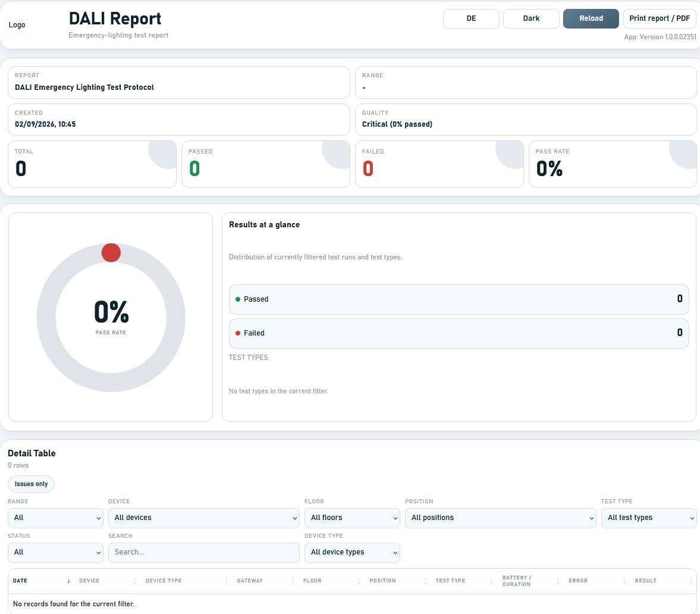Click the 'DALI Report' title
This screenshot has width=700, height=614.
click(x=115, y=18)
